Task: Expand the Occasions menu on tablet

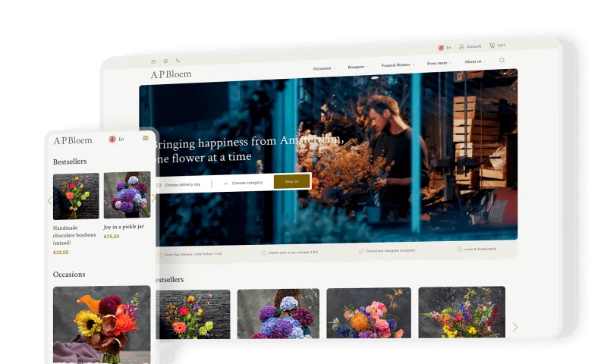Action: click(x=324, y=68)
